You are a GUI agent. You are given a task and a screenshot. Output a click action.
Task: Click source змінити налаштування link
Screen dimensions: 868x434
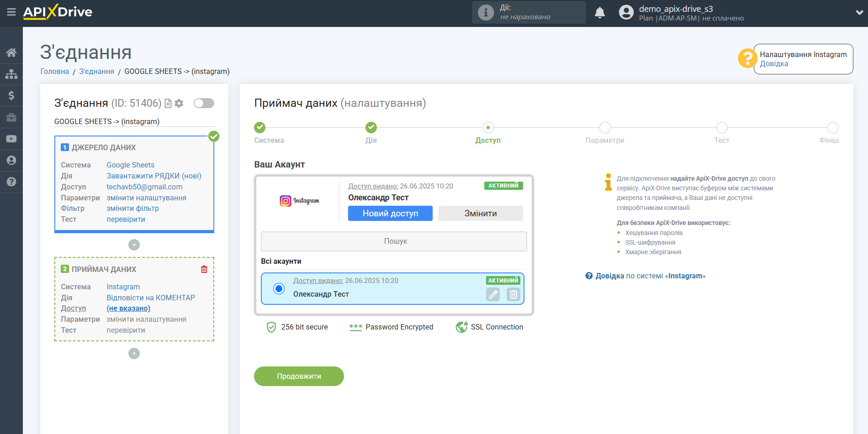click(x=147, y=198)
